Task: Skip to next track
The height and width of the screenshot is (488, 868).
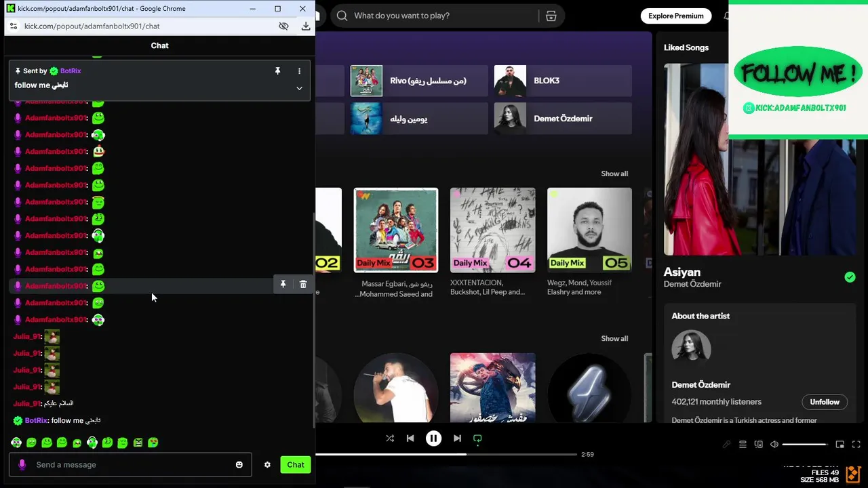Action: 457,439
